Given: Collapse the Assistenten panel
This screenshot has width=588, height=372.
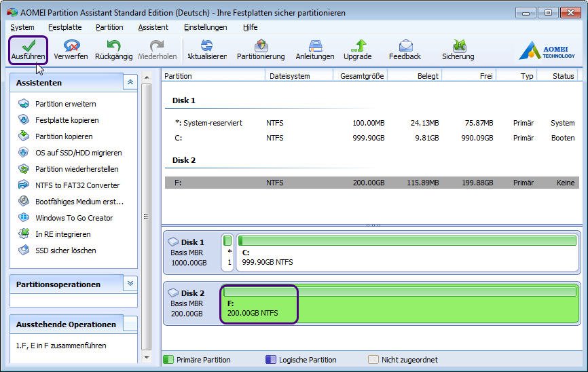Looking at the screenshot, I should [x=130, y=82].
